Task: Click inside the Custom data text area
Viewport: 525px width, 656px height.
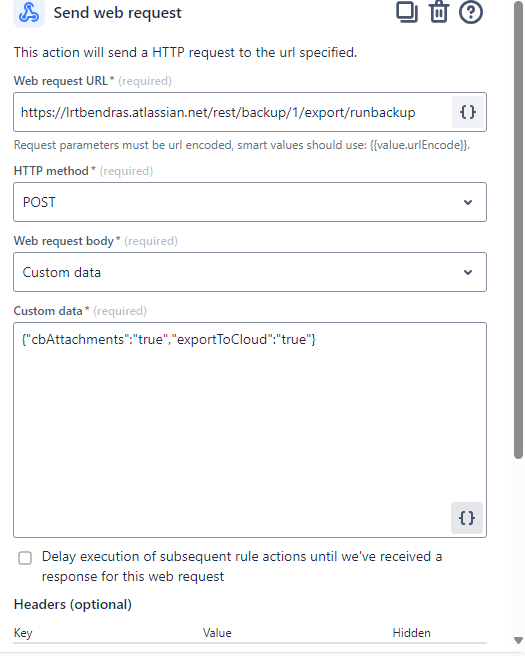Action: coord(250,430)
